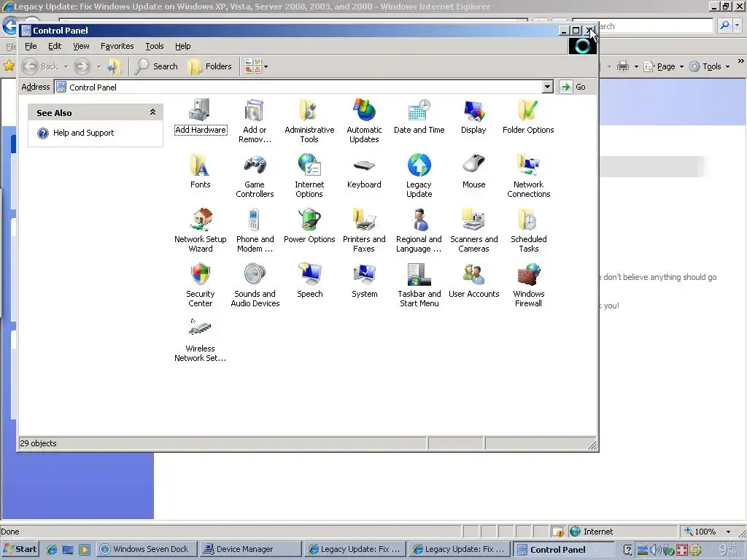Open the Fonts folder
The height and width of the screenshot is (560, 747).
(200, 171)
